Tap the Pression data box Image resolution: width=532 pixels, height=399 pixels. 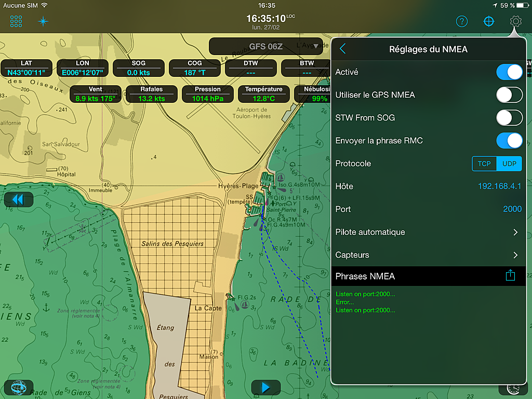click(208, 94)
